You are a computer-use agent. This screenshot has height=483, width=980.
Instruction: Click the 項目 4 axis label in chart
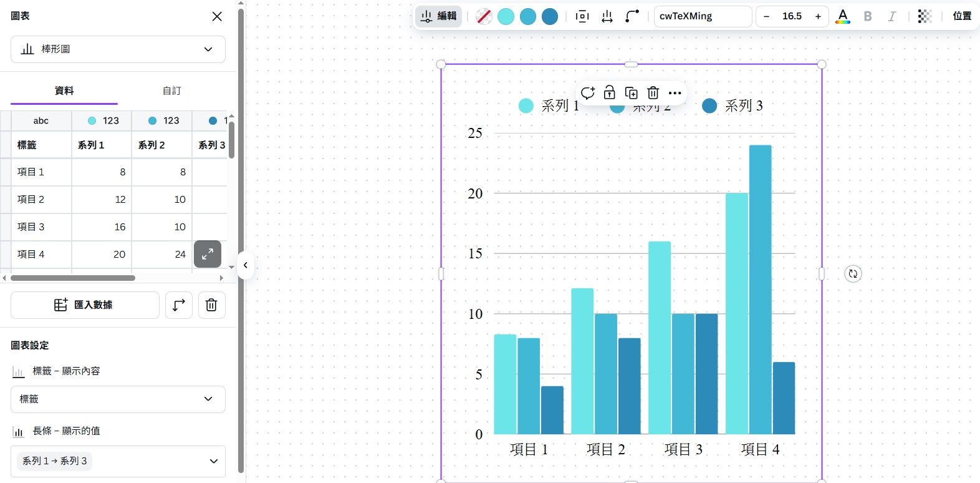(x=760, y=449)
